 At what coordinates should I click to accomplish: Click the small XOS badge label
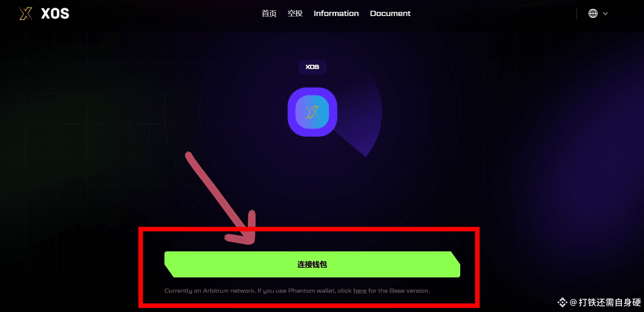tap(312, 67)
